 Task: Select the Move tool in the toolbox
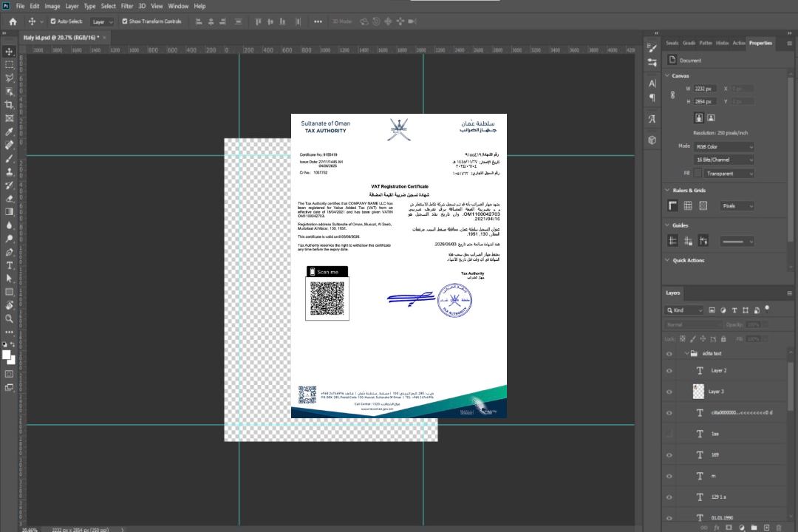[9, 52]
